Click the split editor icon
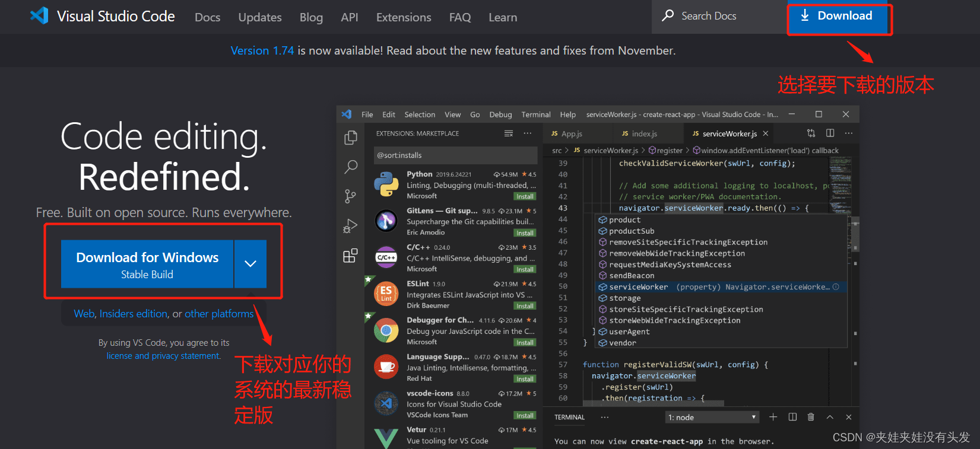Screen dimensions: 980x449 [x=830, y=133]
